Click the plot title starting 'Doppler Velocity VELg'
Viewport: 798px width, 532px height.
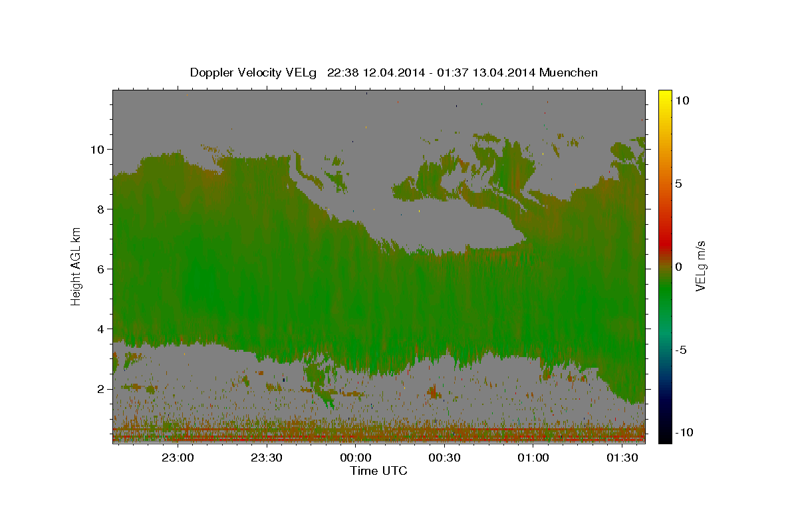click(x=394, y=72)
